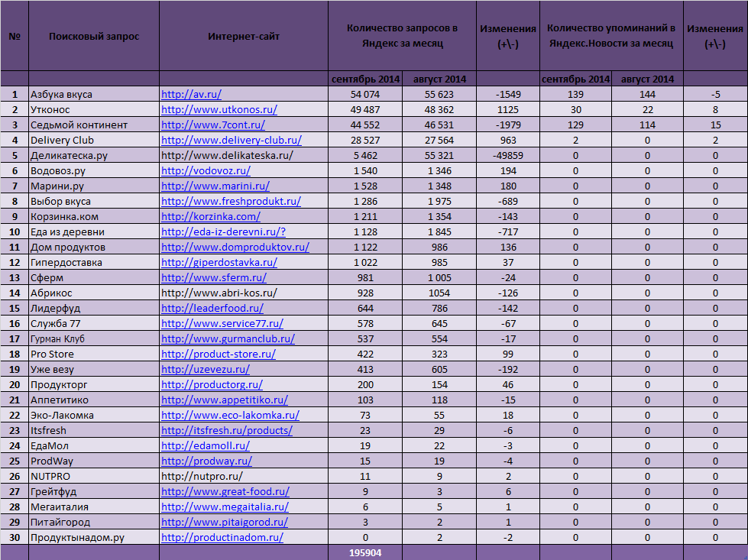Click the -1979 change cell
Image resolution: width=748 pixels, height=560 pixels.
508,125
